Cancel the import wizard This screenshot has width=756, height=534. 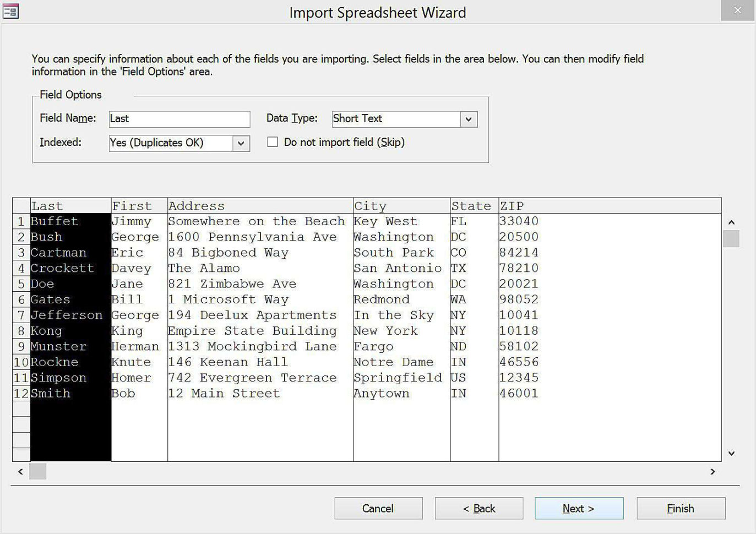(378, 508)
